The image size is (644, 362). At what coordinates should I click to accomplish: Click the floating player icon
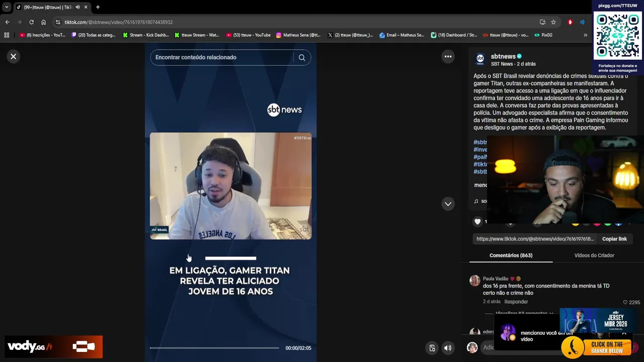(432, 348)
